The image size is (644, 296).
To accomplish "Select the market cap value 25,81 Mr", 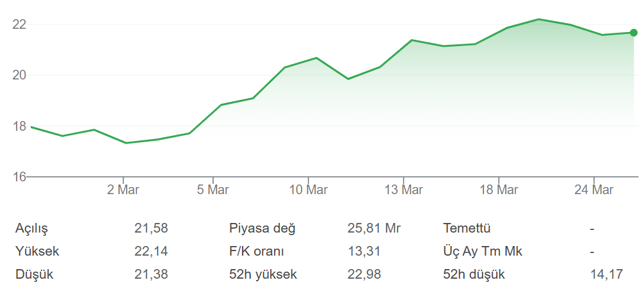I will 374,228.
